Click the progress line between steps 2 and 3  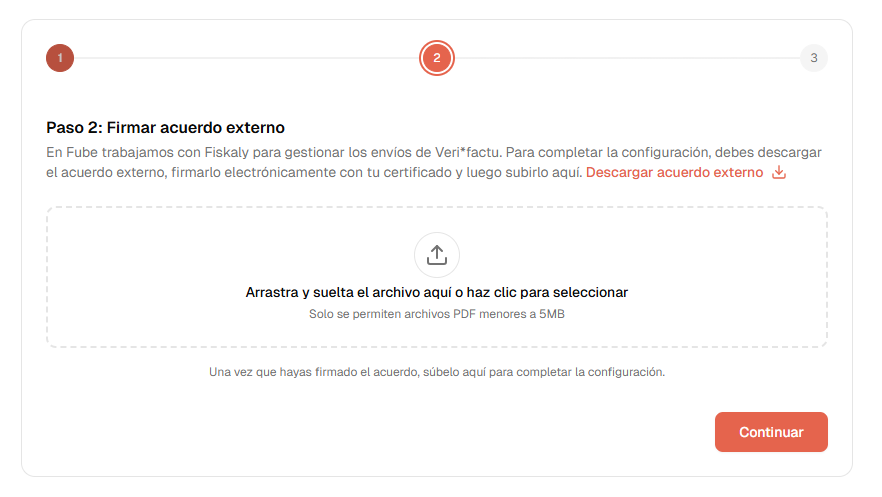coord(627,58)
